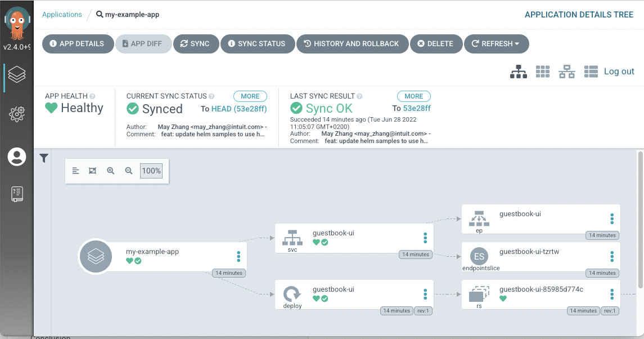
Task: Zoom out of the resource tree
Action: click(x=129, y=171)
